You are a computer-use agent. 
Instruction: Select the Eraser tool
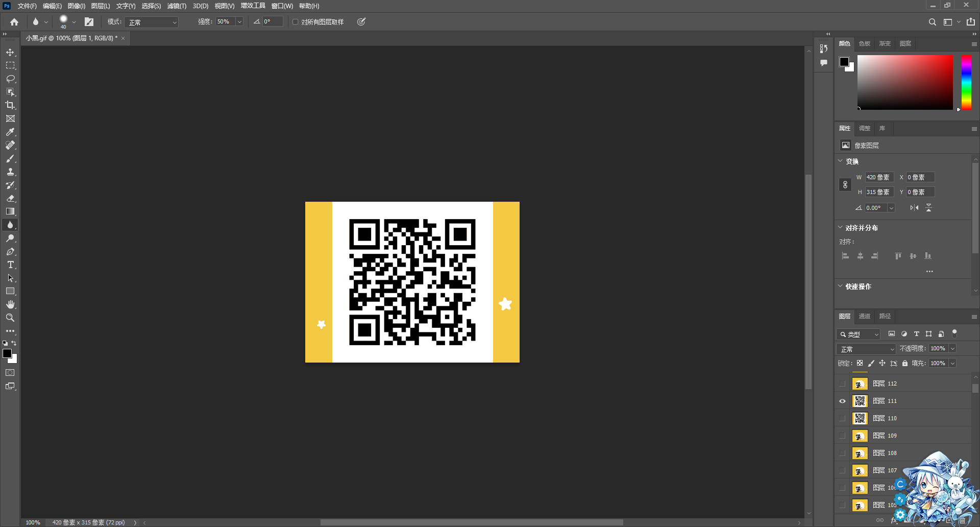point(10,199)
